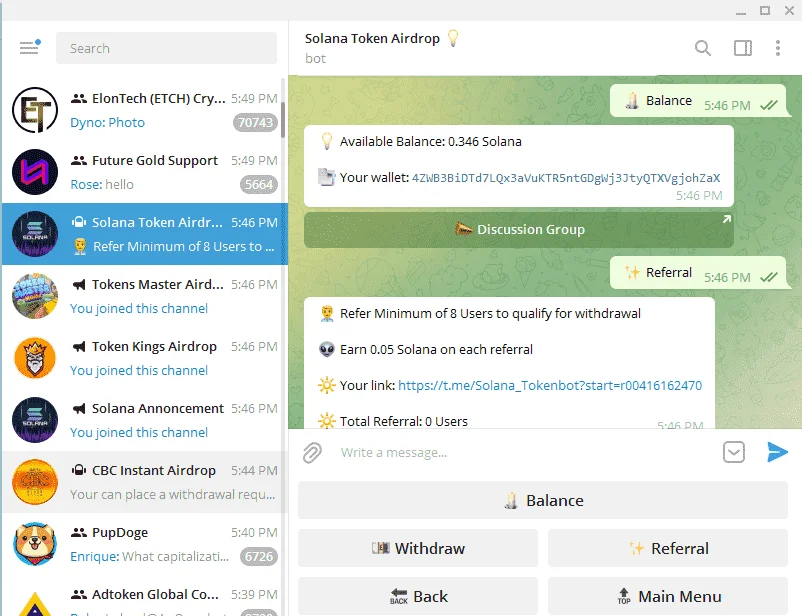Image resolution: width=802 pixels, height=616 pixels.
Task: Click the Tokens Master Airdrop avatar
Action: [35, 296]
